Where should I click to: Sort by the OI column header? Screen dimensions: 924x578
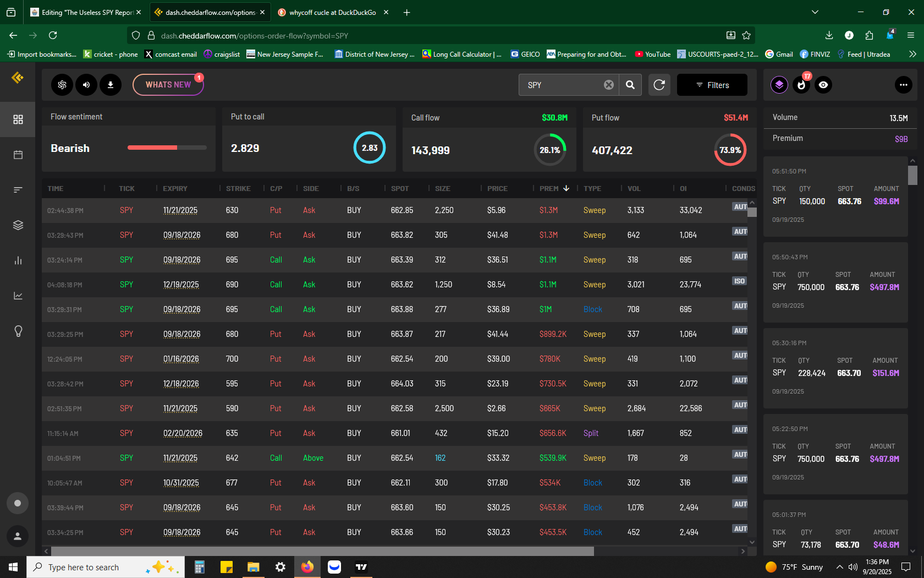tap(683, 188)
